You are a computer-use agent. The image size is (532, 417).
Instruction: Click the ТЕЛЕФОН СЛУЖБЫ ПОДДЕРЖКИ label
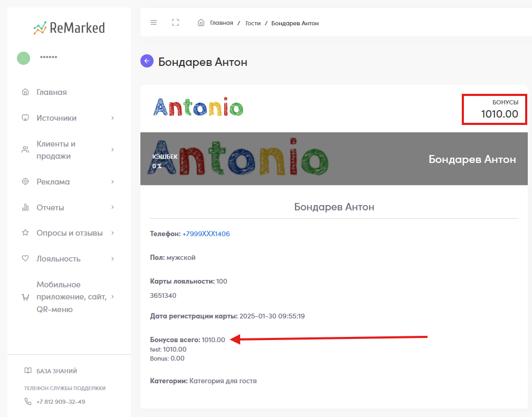pyautogui.click(x=65, y=388)
